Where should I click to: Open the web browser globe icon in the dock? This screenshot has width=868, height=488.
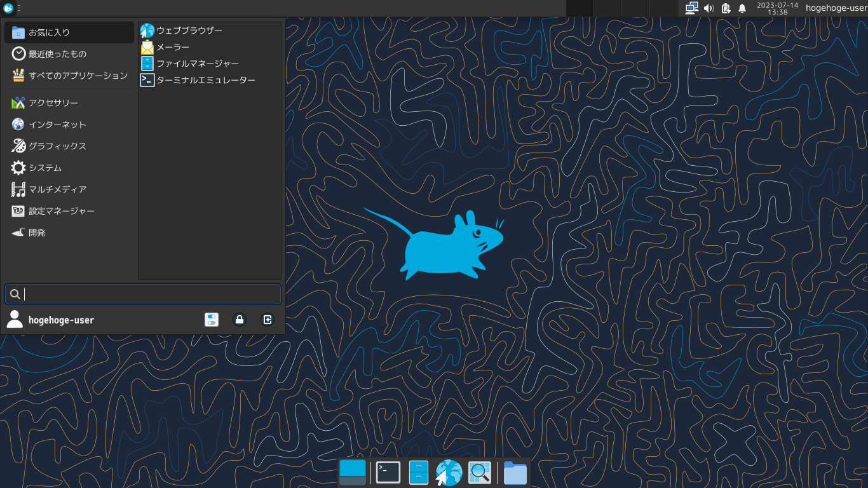click(x=449, y=473)
